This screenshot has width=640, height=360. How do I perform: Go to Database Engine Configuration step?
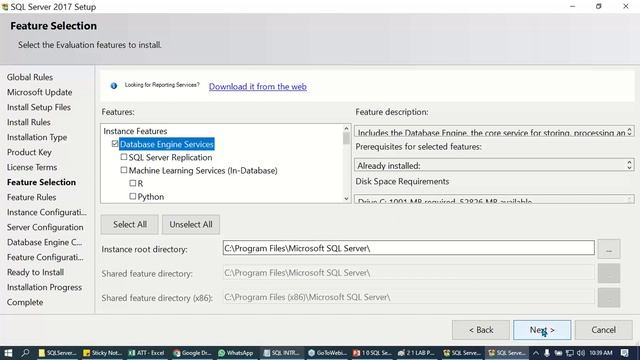[x=44, y=242]
